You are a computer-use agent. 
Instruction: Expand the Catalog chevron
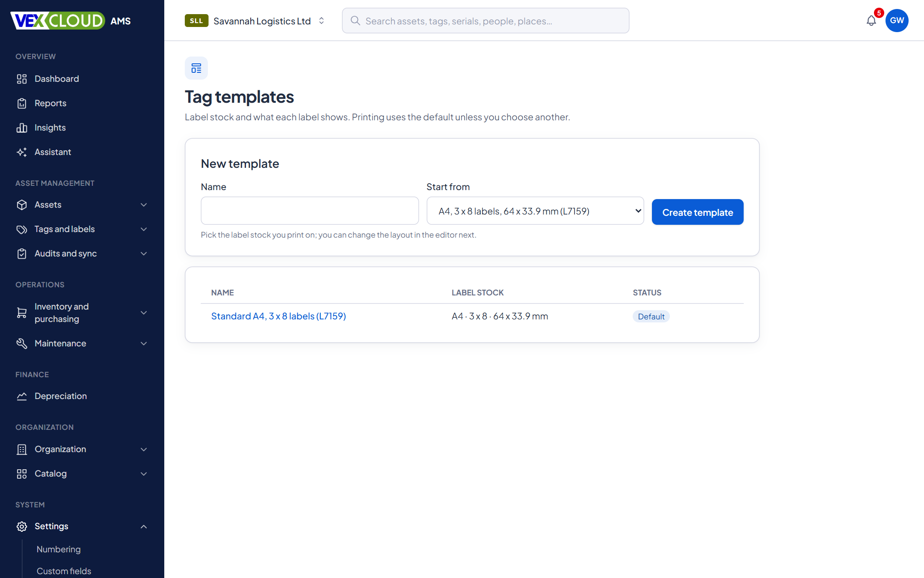point(144,474)
